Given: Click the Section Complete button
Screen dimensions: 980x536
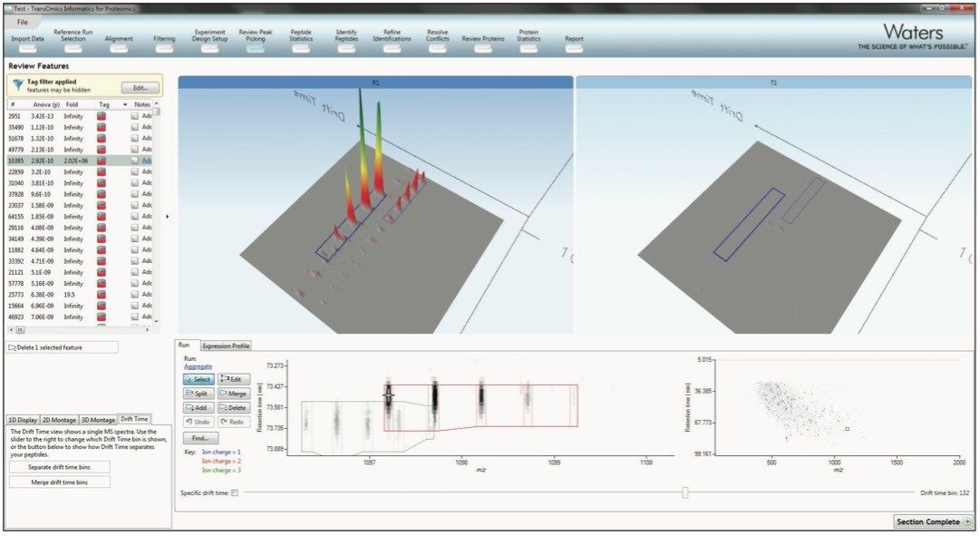Looking at the screenshot, I should pyautogui.click(x=934, y=521).
